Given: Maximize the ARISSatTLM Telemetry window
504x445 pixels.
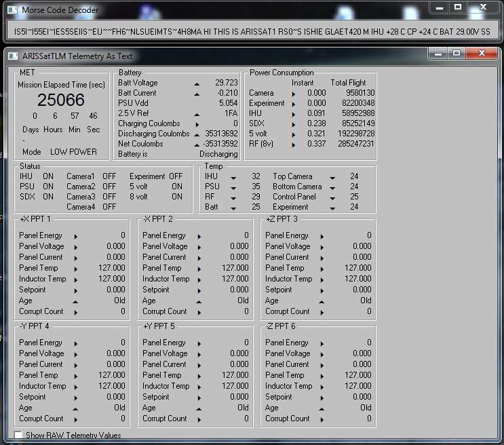Looking at the screenshot, I should pyautogui.click(x=456, y=54).
